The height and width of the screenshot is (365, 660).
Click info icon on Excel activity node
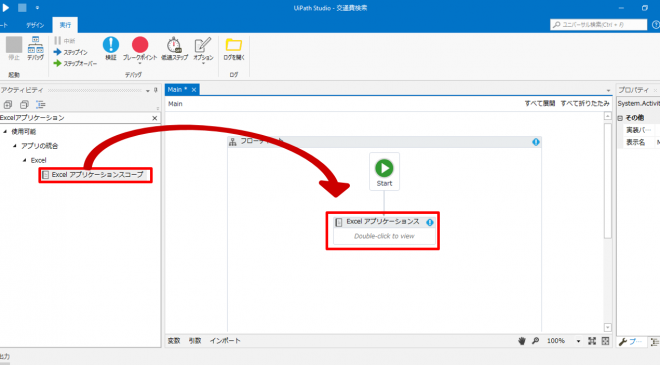coord(430,222)
